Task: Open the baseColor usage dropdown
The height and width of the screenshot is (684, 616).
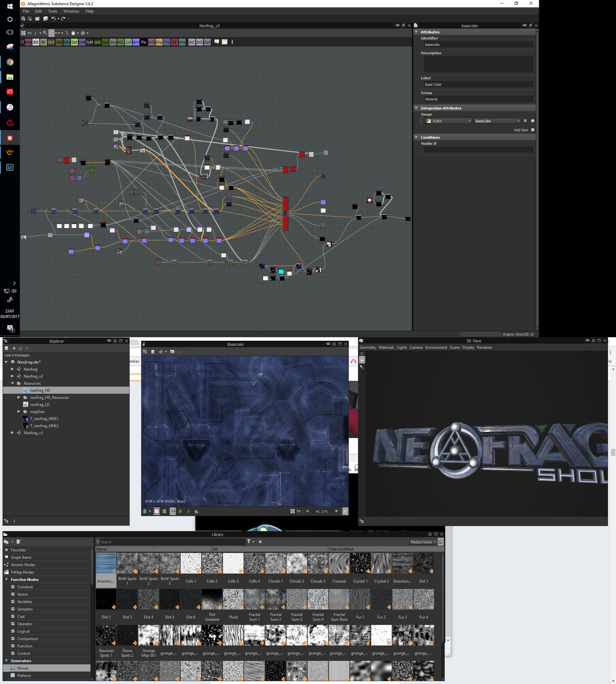Action: tap(497, 121)
